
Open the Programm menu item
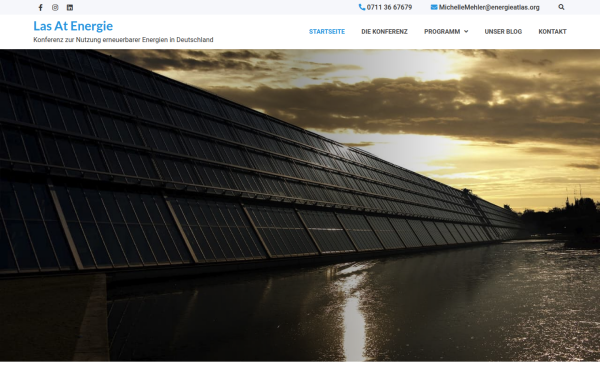click(x=442, y=32)
